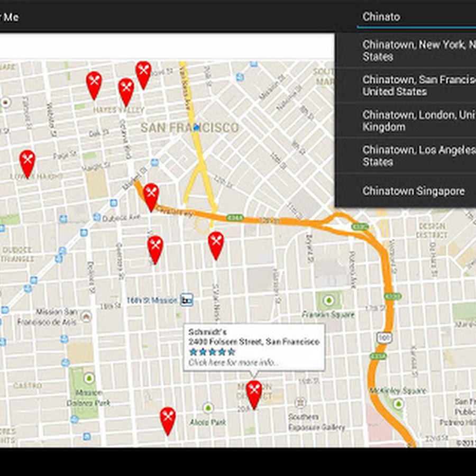The height and width of the screenshot is (476, 476).
Task: Click the Mission Dolores Park marker
Action: click(89, 378)
